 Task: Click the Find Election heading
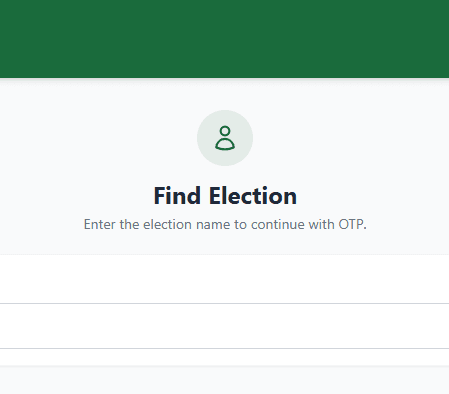click(225, 196)
